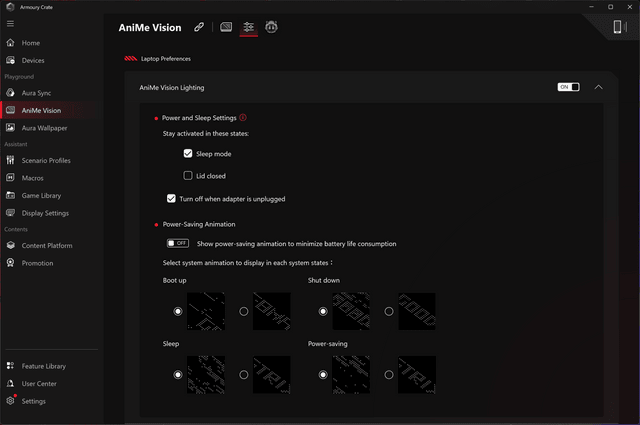Click the Laptop Preferences heading
Screen dimensions: 640x425
[166, 59]
